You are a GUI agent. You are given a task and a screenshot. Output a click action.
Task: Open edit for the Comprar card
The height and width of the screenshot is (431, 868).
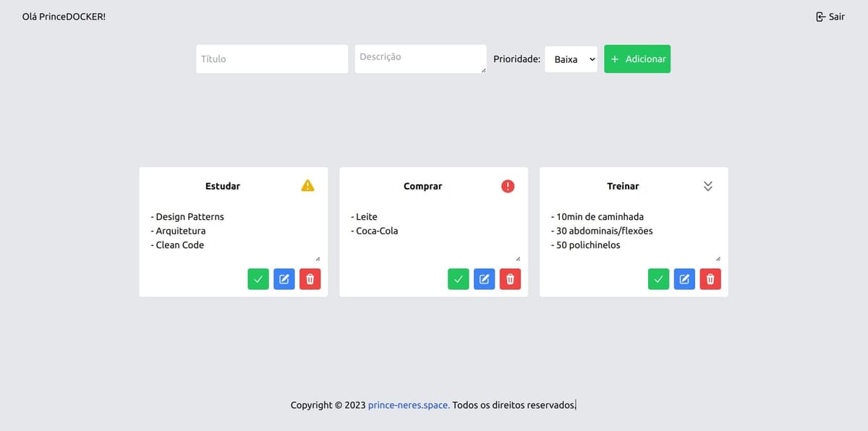coord(485,279)
